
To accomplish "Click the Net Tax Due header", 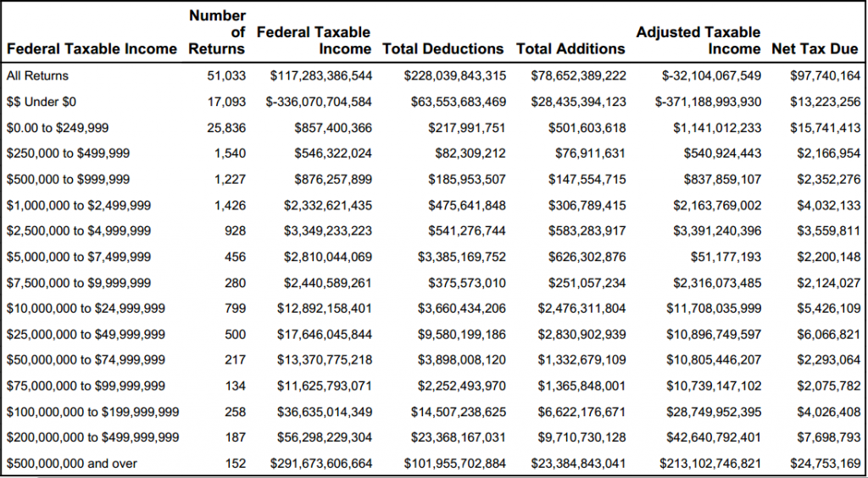I will tap(815, 48).
